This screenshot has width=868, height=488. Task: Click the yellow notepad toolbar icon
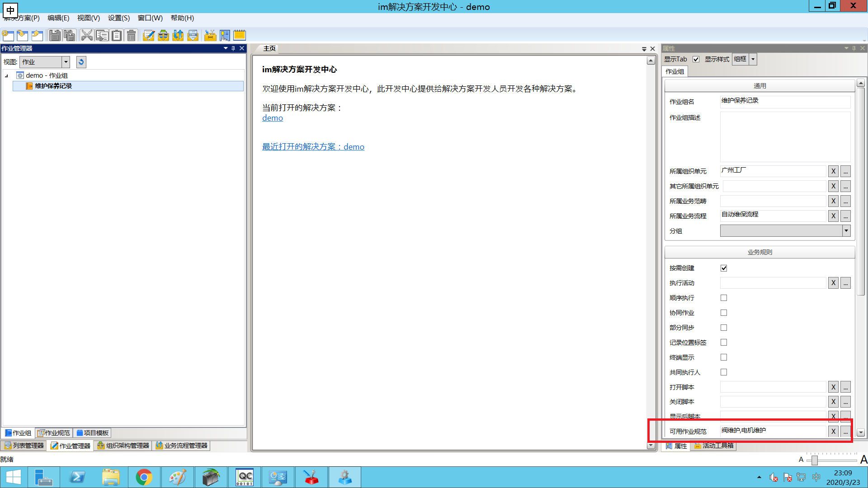(240, 35)
